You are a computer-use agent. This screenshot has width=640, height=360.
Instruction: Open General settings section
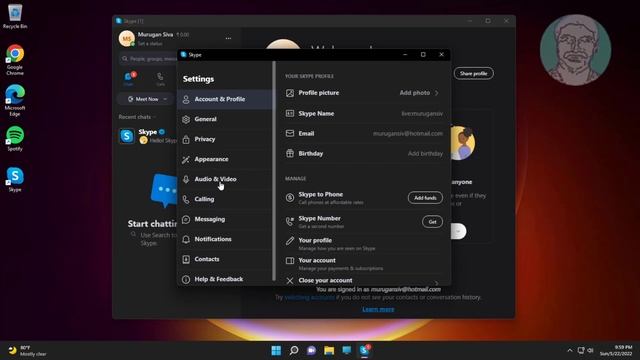pyautogui.click(x=224, y=119)
